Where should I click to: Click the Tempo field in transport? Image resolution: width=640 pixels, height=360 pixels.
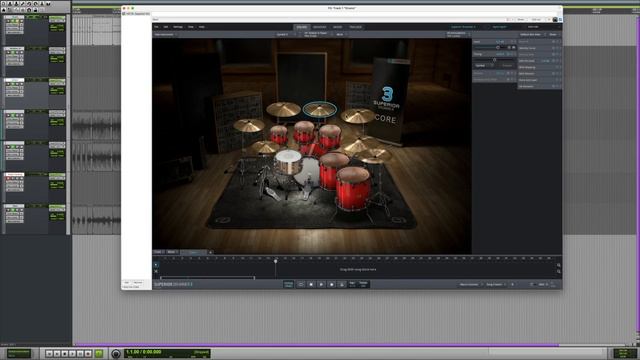point(363,284)
